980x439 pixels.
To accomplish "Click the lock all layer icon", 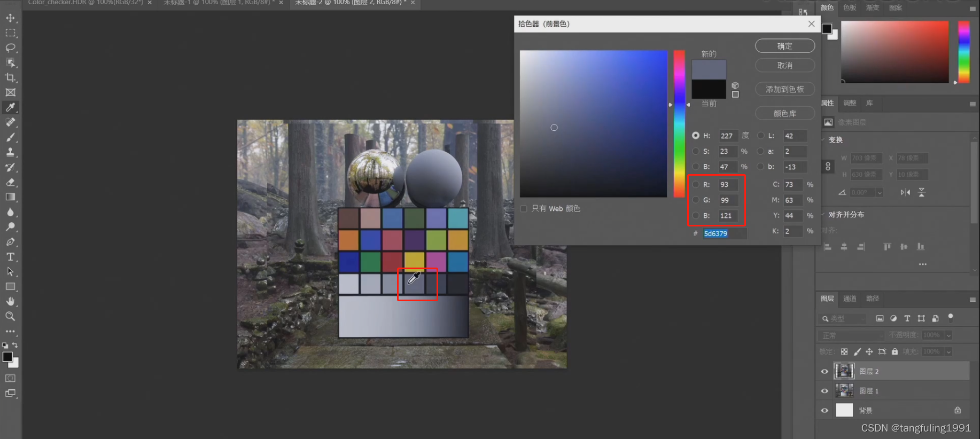I will tap(895, 351).
